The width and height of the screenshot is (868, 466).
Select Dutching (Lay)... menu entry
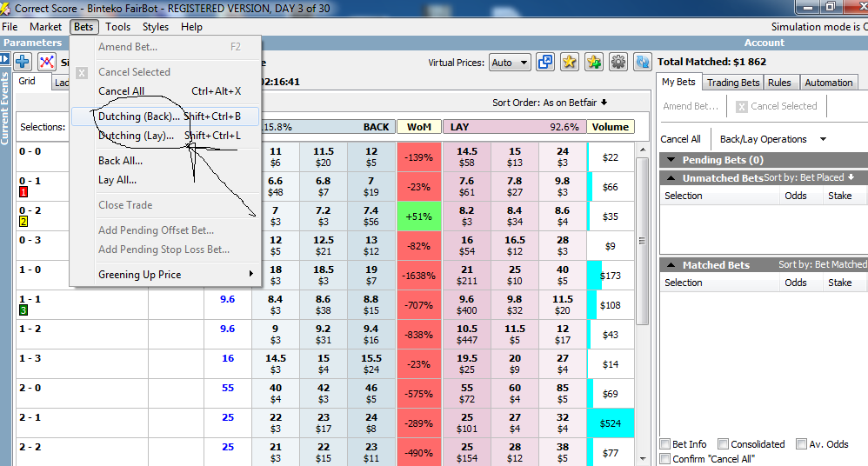(165, 136)
